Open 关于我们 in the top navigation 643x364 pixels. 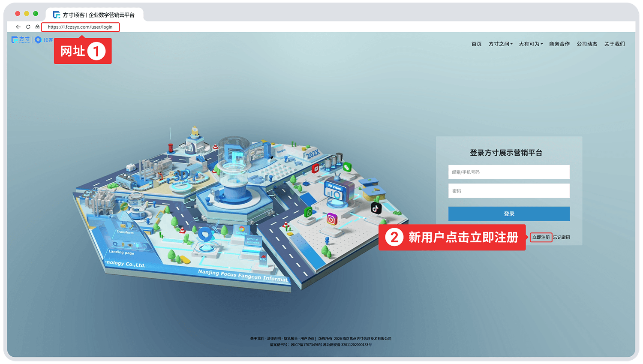coord(614,44)
